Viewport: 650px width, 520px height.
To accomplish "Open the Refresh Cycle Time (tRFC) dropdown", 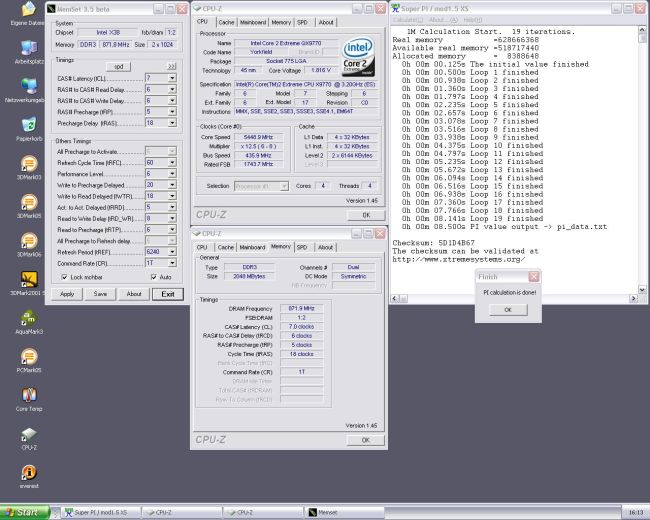I will 172,163.
